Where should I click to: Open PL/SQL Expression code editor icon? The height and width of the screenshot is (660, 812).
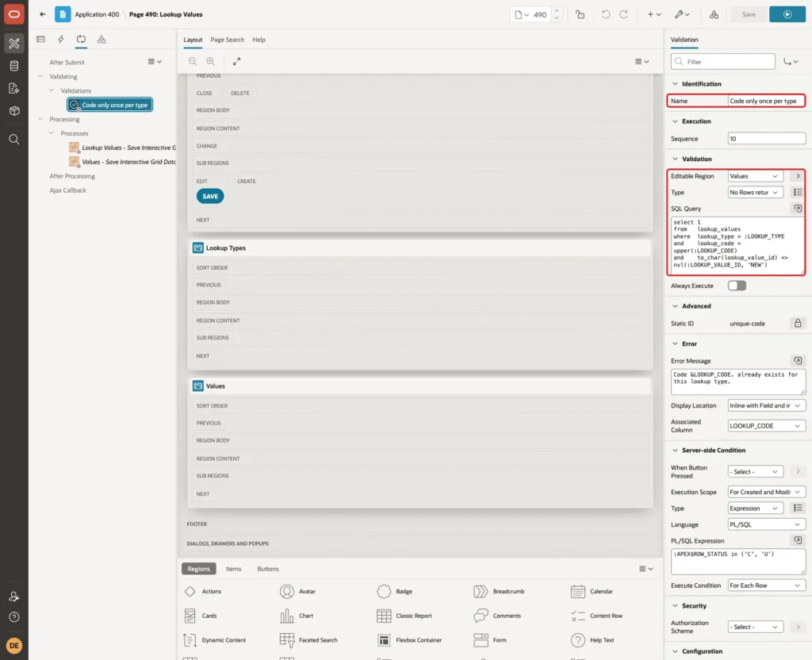coord(798,540)
